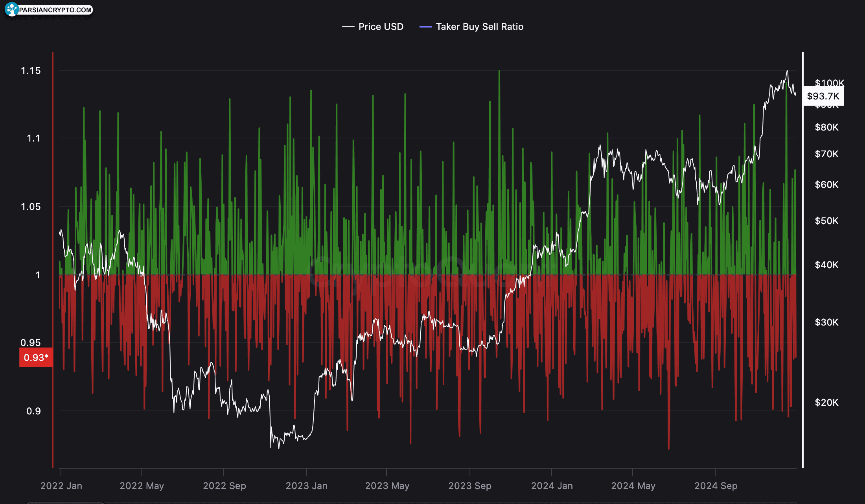The image size is (865, 504).
Task: Click the $30K right axis label
Action: click(827, 322)
